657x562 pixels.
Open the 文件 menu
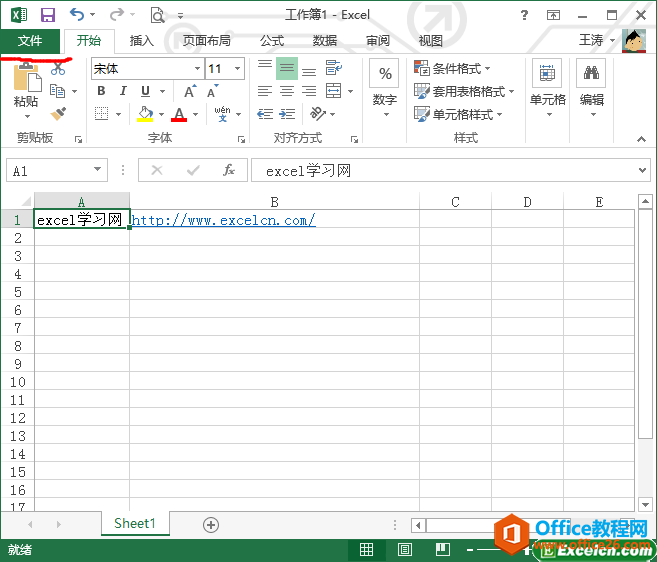pyautogui.click(x=30, y=41)
